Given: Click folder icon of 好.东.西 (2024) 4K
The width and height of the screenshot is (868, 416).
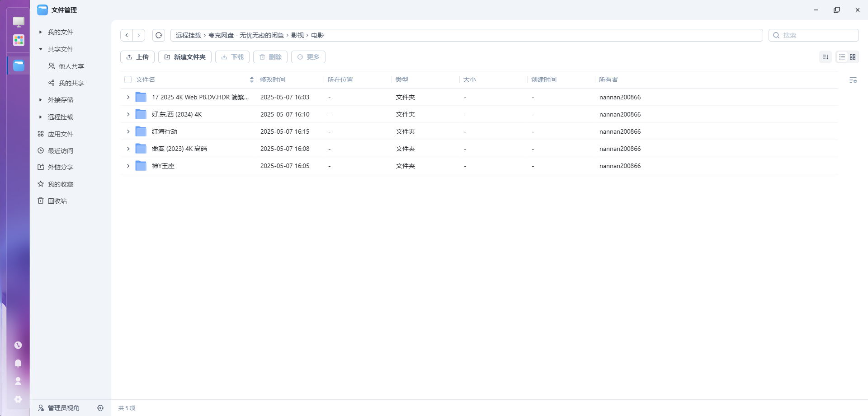Looking at the screenshot, I should tap(141, 114).
